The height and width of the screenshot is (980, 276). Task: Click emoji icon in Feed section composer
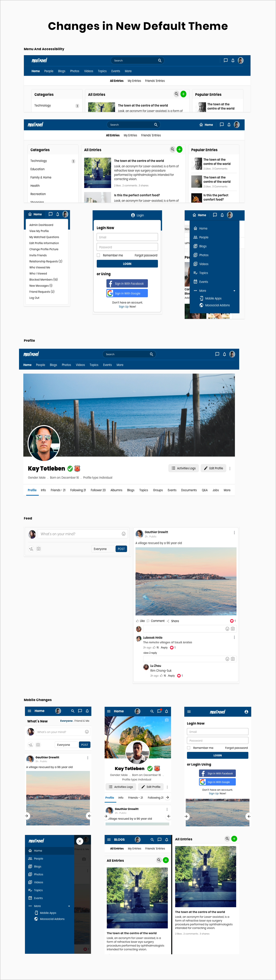tap(123, 534)
